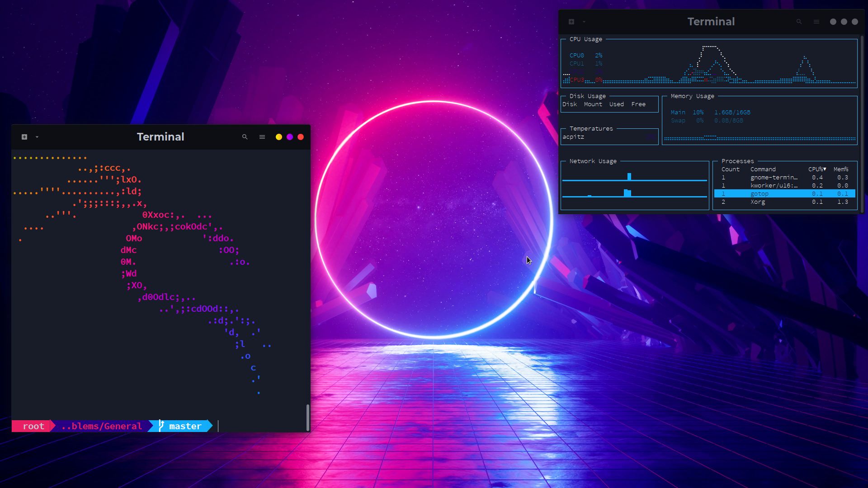Click the new tab plus icon on the right Terminal
The image size is (868, 488).
(x=571, y=21)
